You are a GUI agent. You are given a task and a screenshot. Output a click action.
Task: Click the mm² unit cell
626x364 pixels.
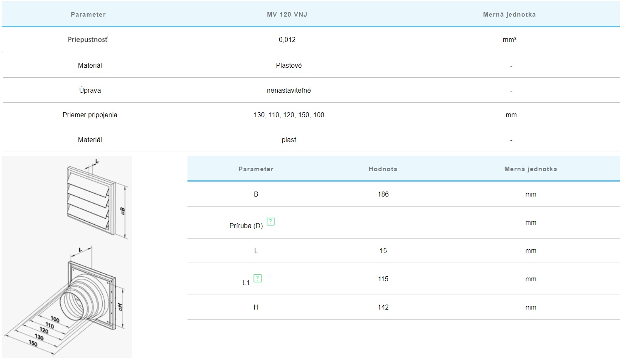click(x=510, y=40)
